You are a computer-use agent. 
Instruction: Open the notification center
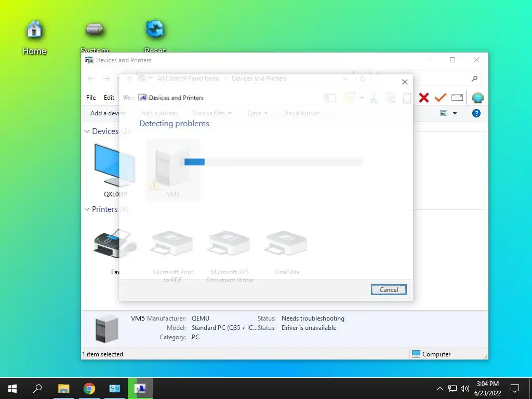515,389
